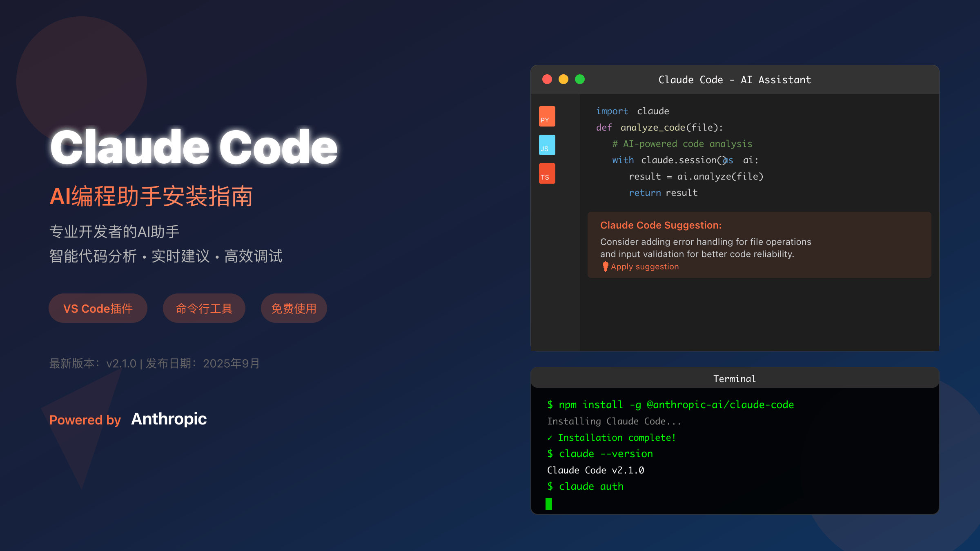
Task: Click the lightbulb icon beside Apply suggestion
Action: coord(605,267)
